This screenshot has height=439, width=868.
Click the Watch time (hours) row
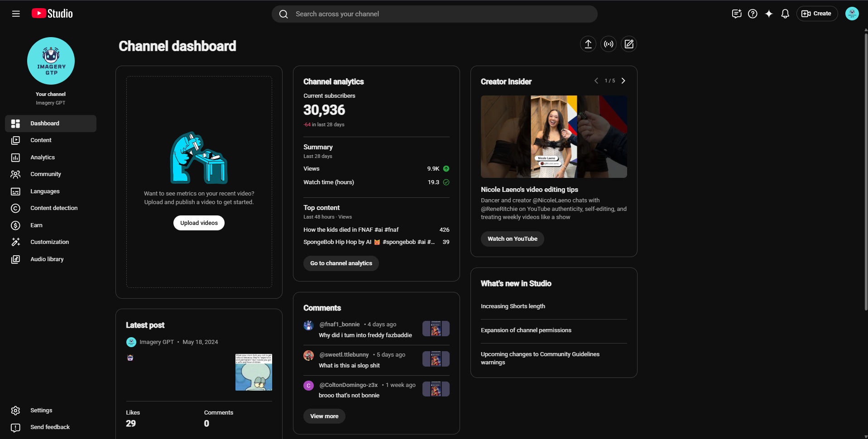click(x=376, y=182)
